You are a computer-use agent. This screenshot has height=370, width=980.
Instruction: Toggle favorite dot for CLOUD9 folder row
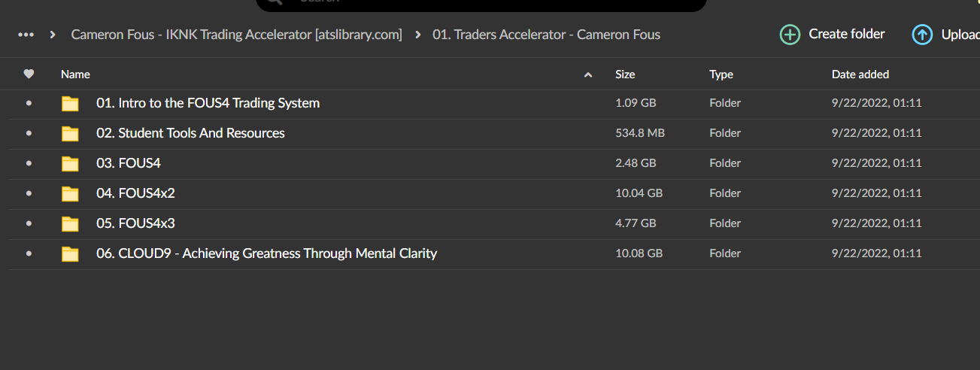point(29,253)
